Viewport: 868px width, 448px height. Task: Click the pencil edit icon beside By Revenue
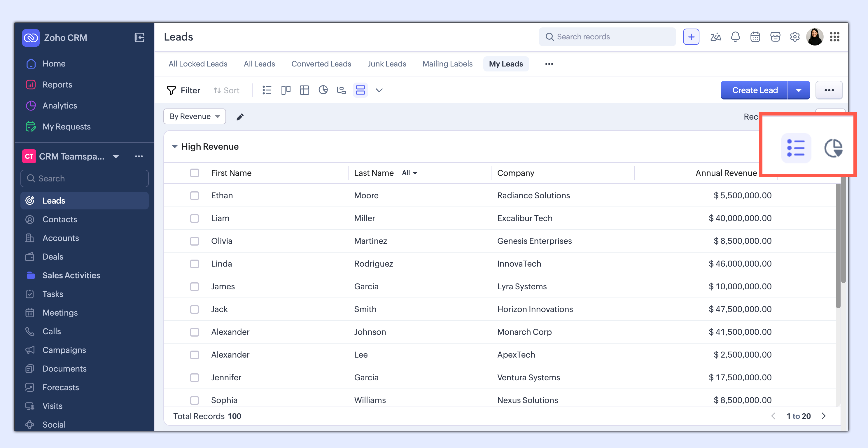click(x=240, y=117)
